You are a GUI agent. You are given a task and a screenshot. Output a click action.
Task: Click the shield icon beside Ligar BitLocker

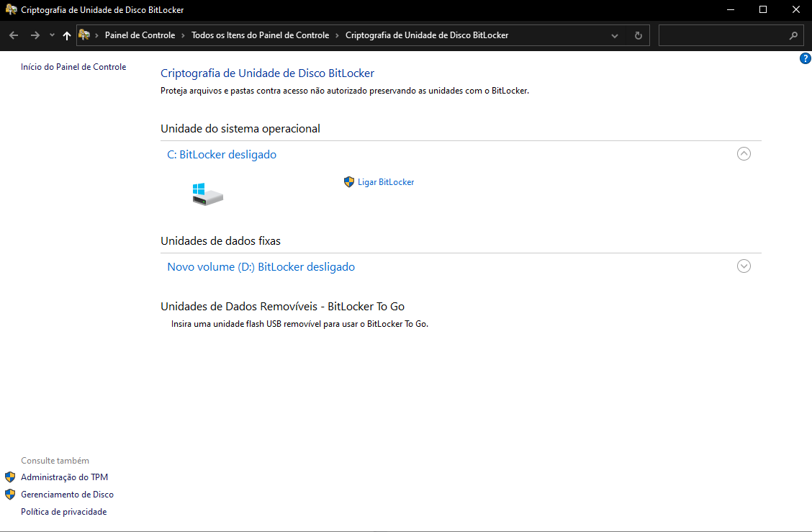point(349,182)
